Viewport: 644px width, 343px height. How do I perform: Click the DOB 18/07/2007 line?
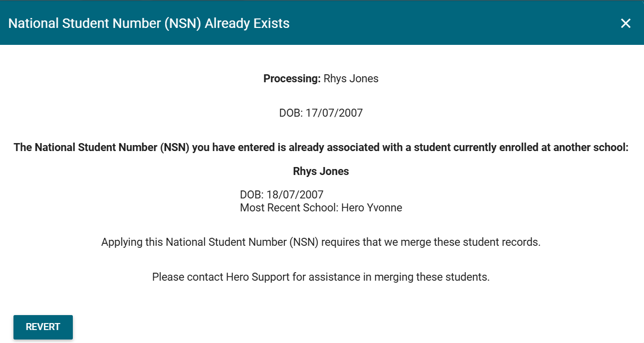click(x=281, y=195)
